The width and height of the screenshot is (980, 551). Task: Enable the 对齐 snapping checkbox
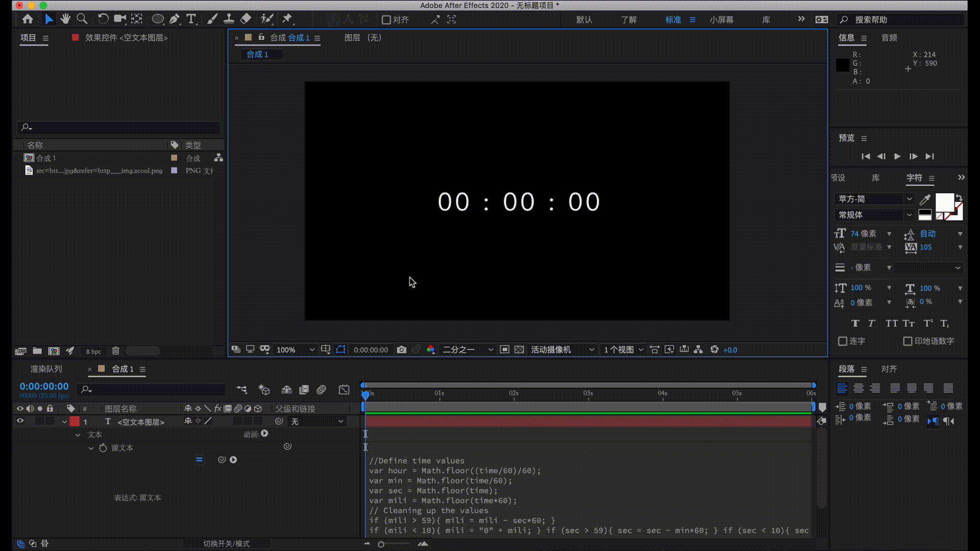coord(386,20)
